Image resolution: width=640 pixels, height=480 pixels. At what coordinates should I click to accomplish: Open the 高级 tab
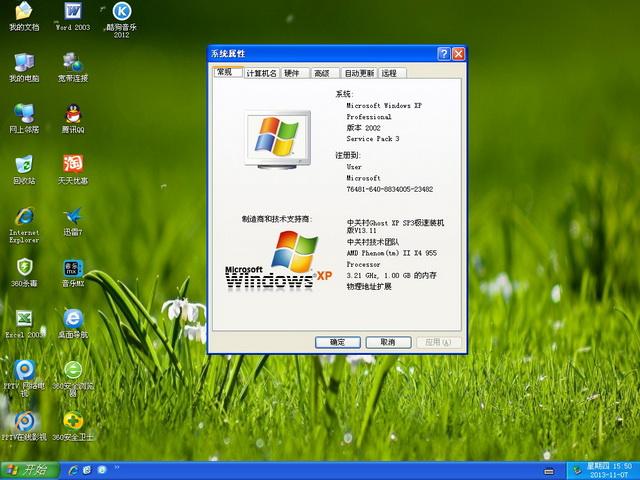pyautogui.click(x=324, y=73)
